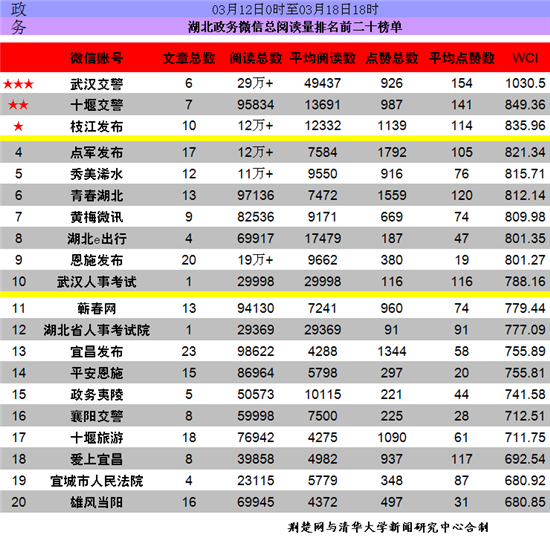Click the account name 秀美浠水
Screen dimensions: 550x540
(96, 174)
